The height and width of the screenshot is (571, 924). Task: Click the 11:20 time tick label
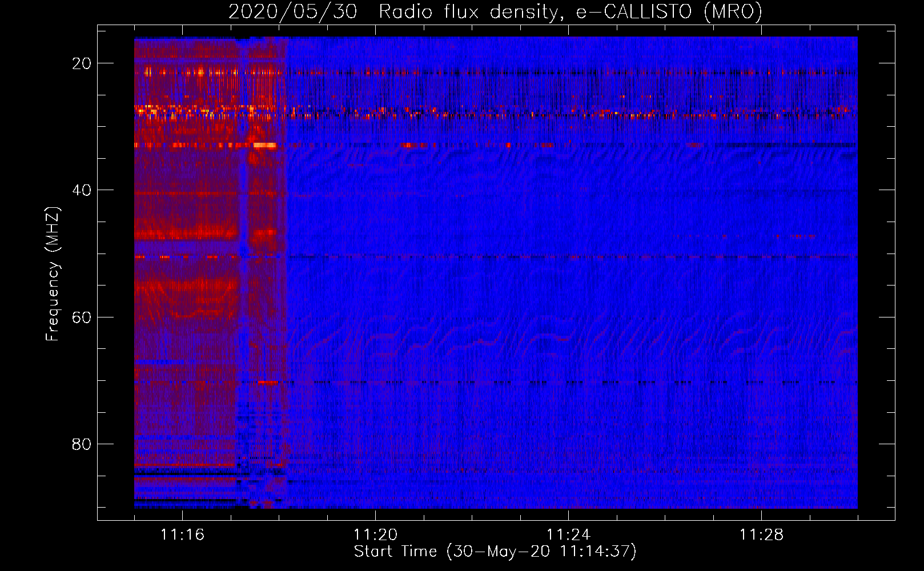375,535
